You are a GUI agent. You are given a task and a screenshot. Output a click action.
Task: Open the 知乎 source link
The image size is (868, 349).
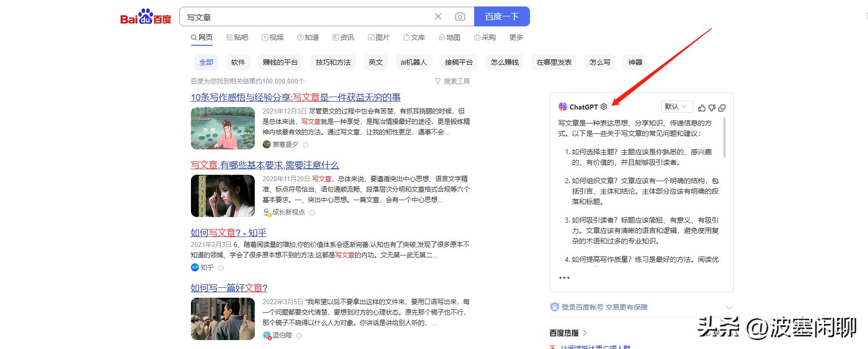207,267
